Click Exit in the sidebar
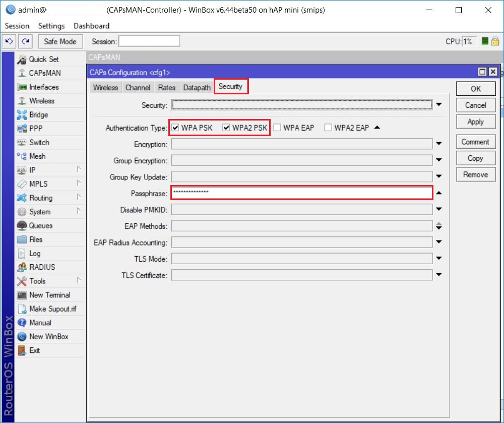This screenshot has height=423, width=504. click(50, 350)
